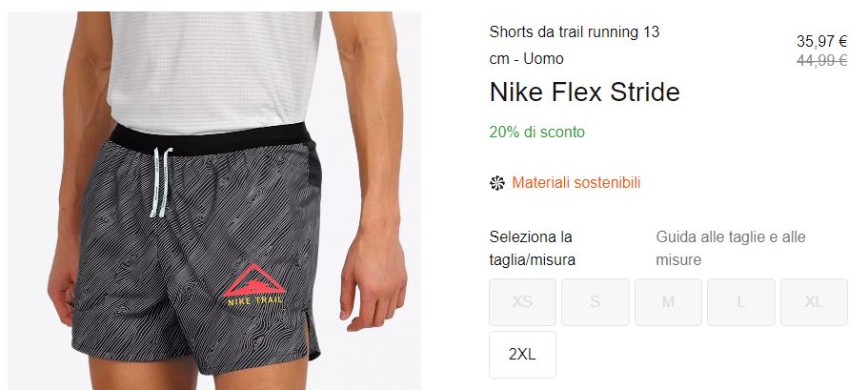The height and width of the screenshot is (390, 868).
Task: Select size 2XL
Action: tap(522, 355)
